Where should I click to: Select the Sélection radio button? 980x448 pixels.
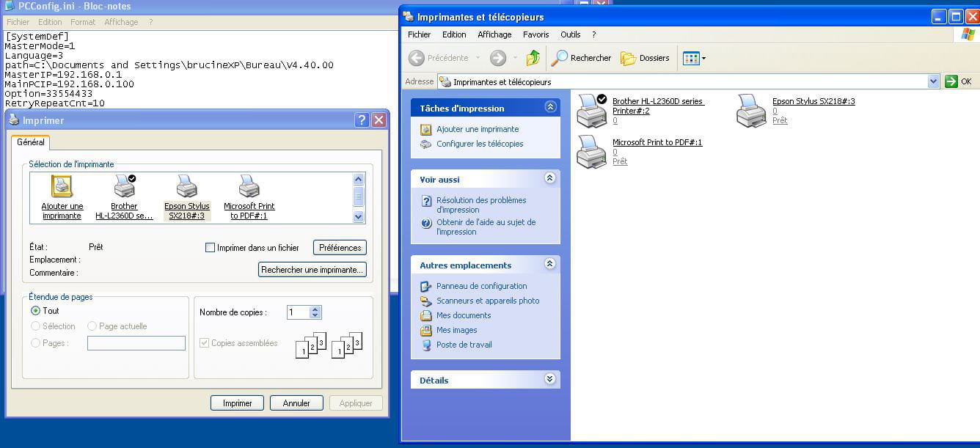point(35,326)
